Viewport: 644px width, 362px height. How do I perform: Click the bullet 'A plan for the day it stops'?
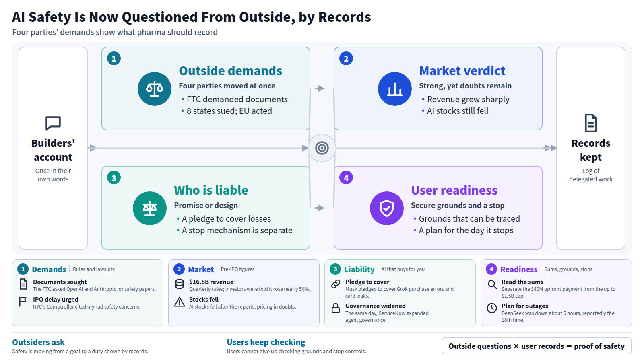point(463,230)
